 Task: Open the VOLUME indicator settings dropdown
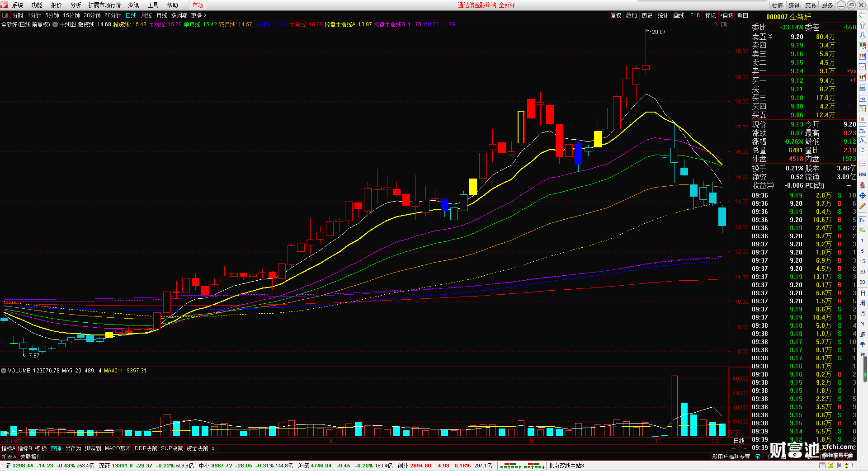tap(4, 371)
